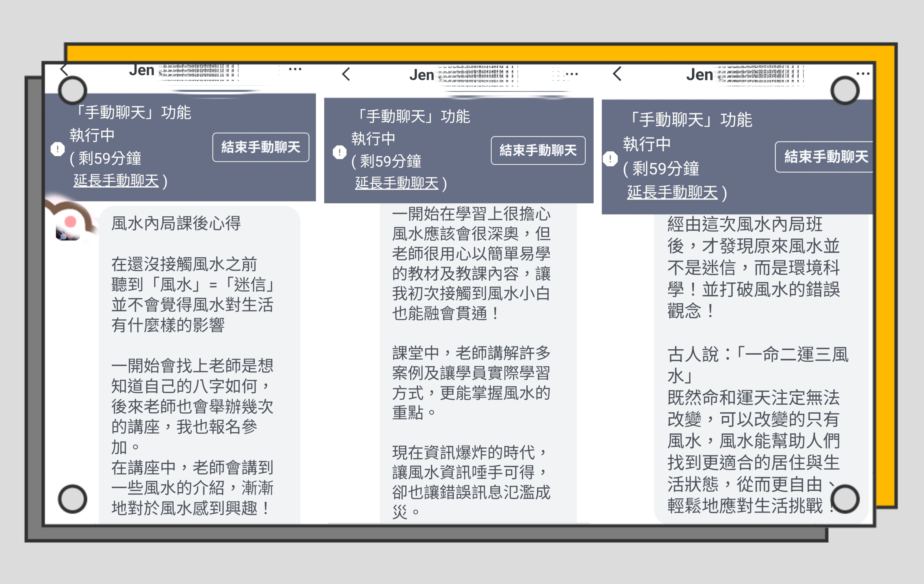Click the back arrow in the middle chat
This screenshot has width=924, height=584.
pyautogui.click(x=346, y=74)
